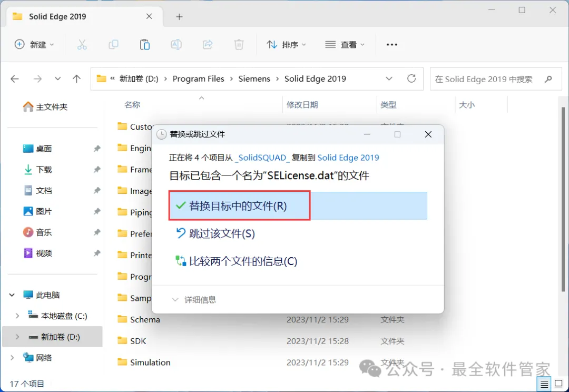The image size is (569, 392).
Task: Switch to details view icon in status bar
Action: pos(544,384)
